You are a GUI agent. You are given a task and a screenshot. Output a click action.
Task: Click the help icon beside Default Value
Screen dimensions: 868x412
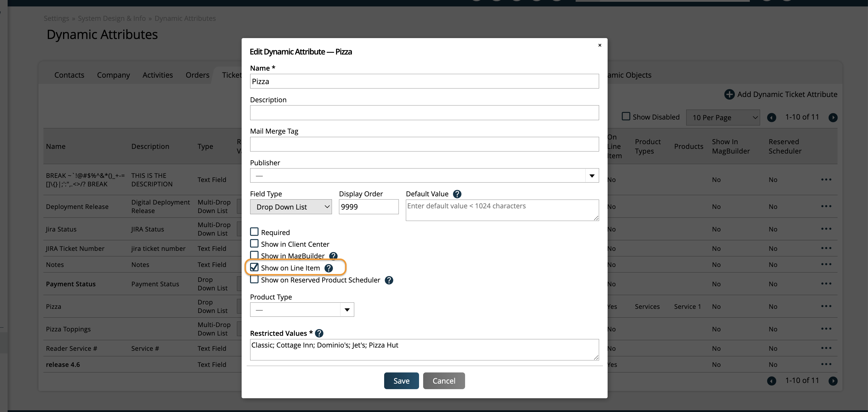coord(457,194)
